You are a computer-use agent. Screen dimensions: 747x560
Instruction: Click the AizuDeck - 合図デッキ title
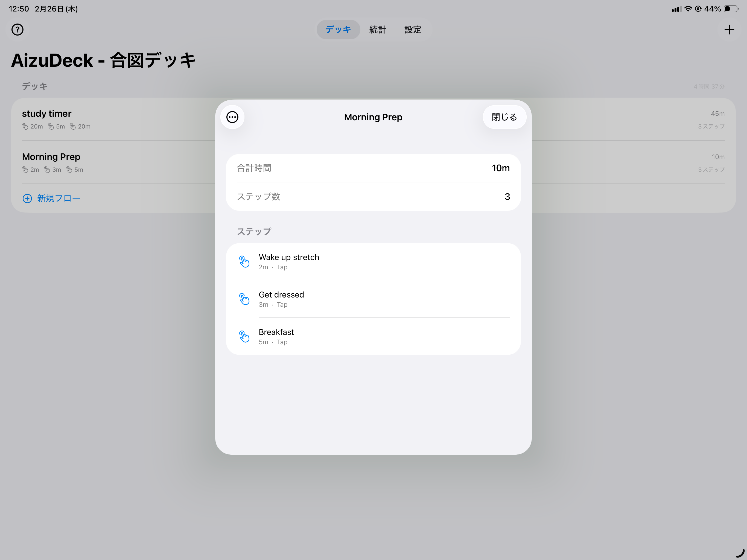point(103,61)
